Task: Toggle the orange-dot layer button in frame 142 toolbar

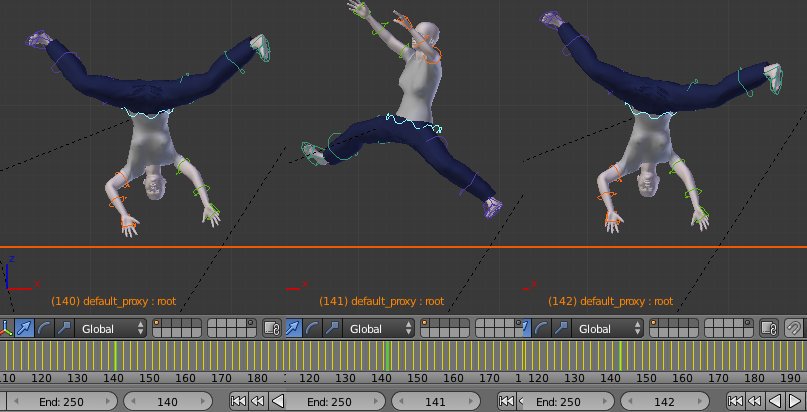Action: coord(654,324)
